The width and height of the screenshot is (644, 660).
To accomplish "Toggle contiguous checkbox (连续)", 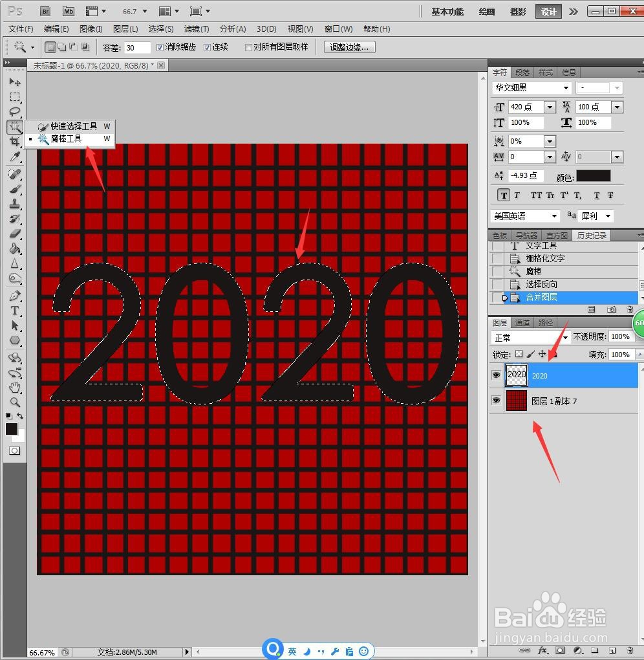I will [x=207, y=48].
